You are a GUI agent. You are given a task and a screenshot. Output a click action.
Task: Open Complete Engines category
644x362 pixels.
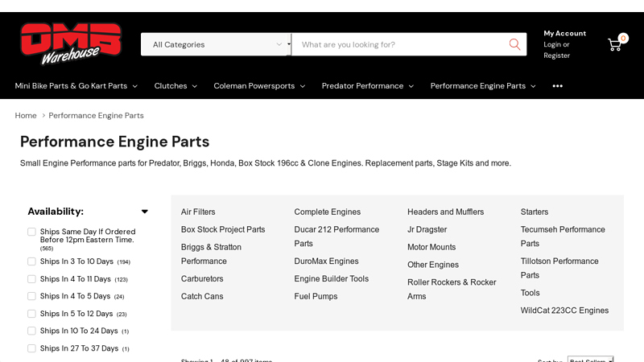pyautogui.click(x=328, y=212)
